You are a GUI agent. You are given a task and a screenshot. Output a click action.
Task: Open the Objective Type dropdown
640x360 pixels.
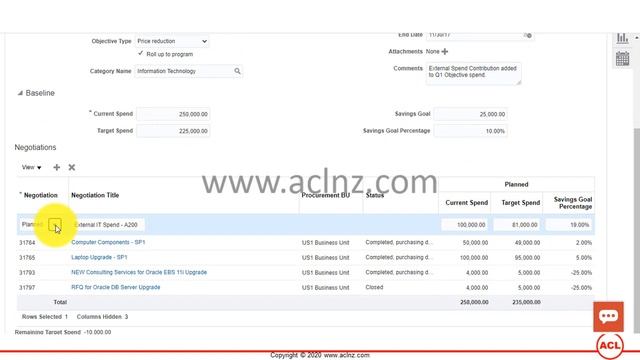point(172,41)
